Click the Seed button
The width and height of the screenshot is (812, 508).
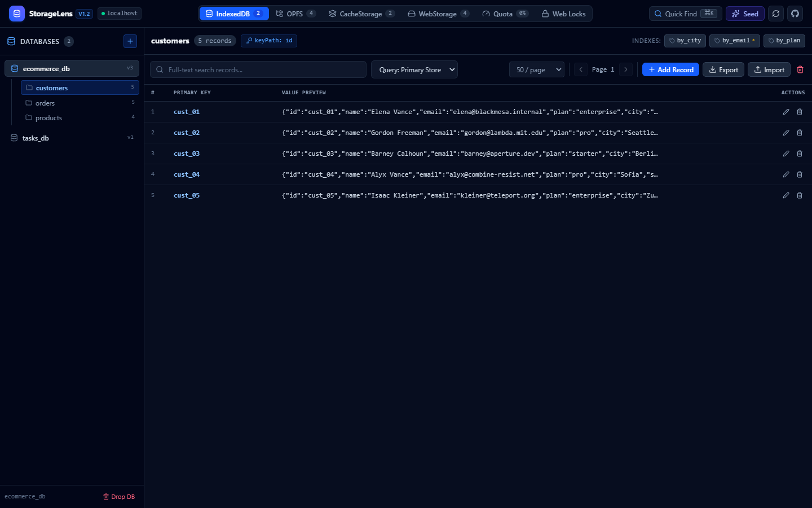745,14
